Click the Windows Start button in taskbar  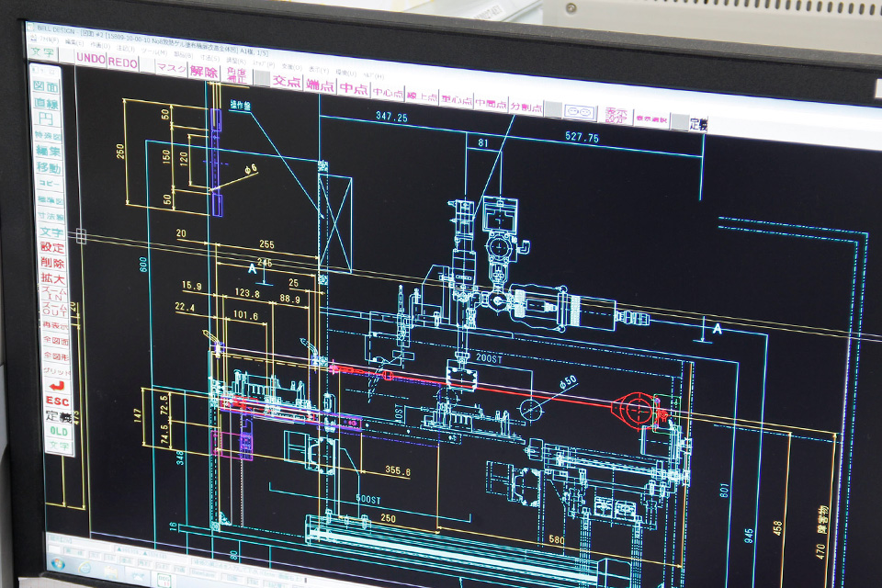(x=60, y=562)
